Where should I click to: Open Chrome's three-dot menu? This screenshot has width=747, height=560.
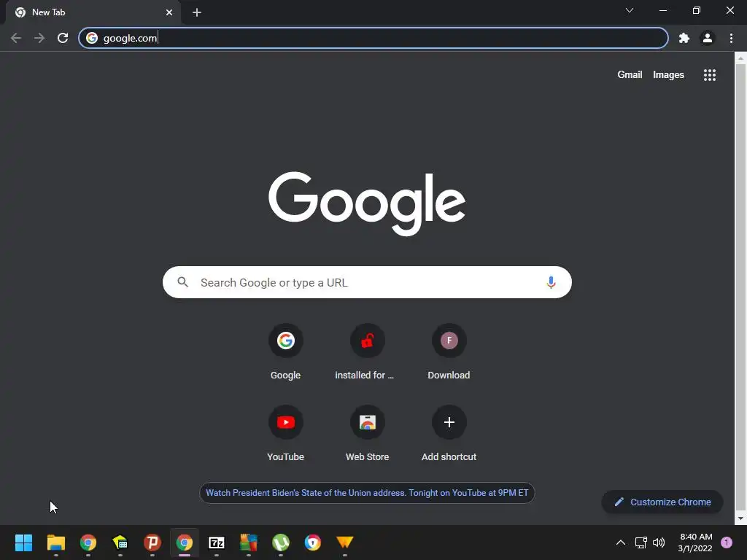tap(731, 38)
